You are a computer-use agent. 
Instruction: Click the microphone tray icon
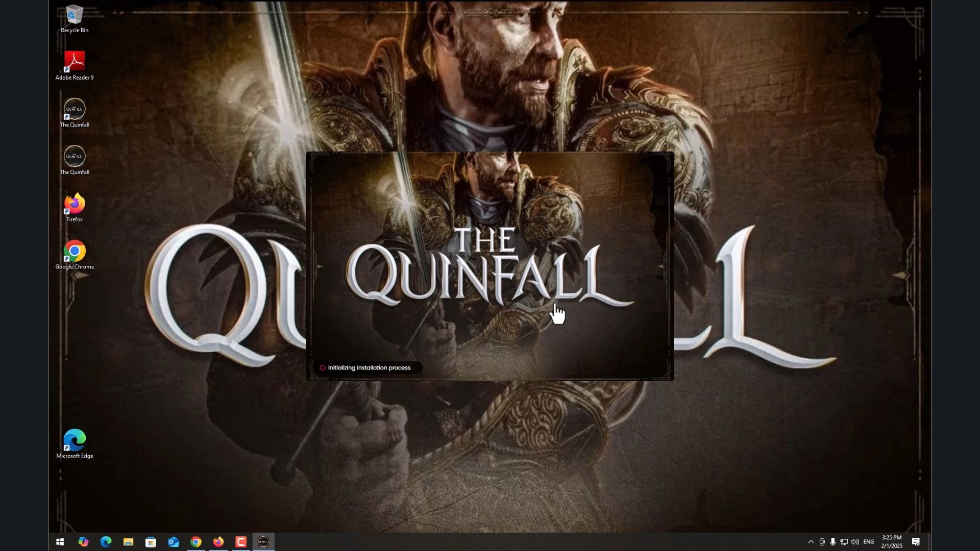point(833,542)
